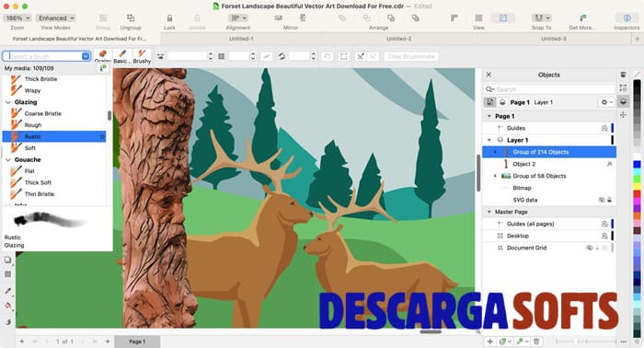Switch to the Untitled-1 document tab
The width and height of the screenshot is (644, 348).
[x=241, y=39]
